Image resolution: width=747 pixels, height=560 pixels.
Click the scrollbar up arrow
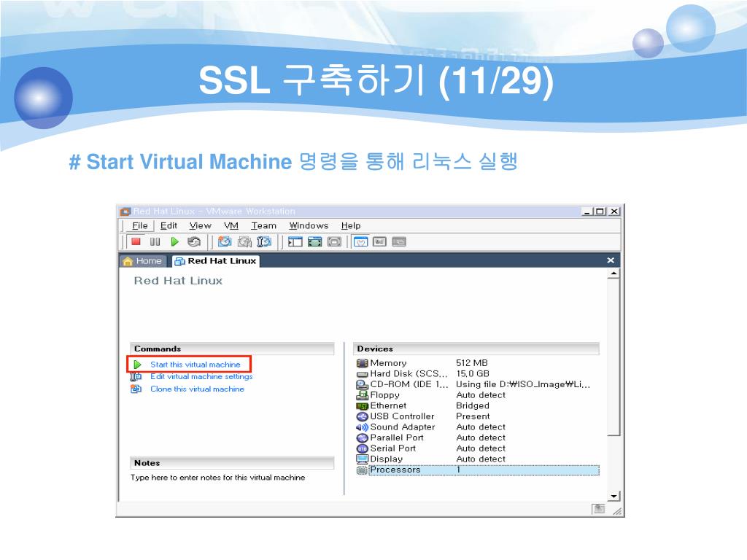(614, 273)
